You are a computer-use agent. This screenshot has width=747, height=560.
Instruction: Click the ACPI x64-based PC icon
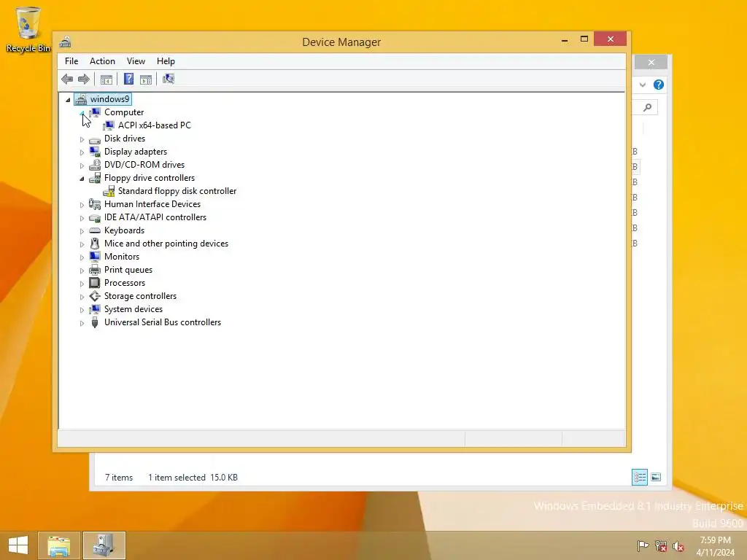pyautogui.click(x=109, y=125)
